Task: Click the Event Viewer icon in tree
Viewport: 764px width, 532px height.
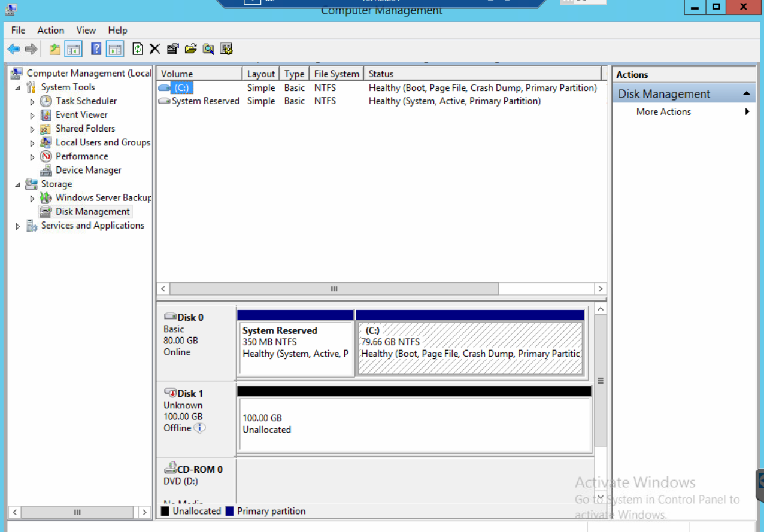Action: coord(46,115)
